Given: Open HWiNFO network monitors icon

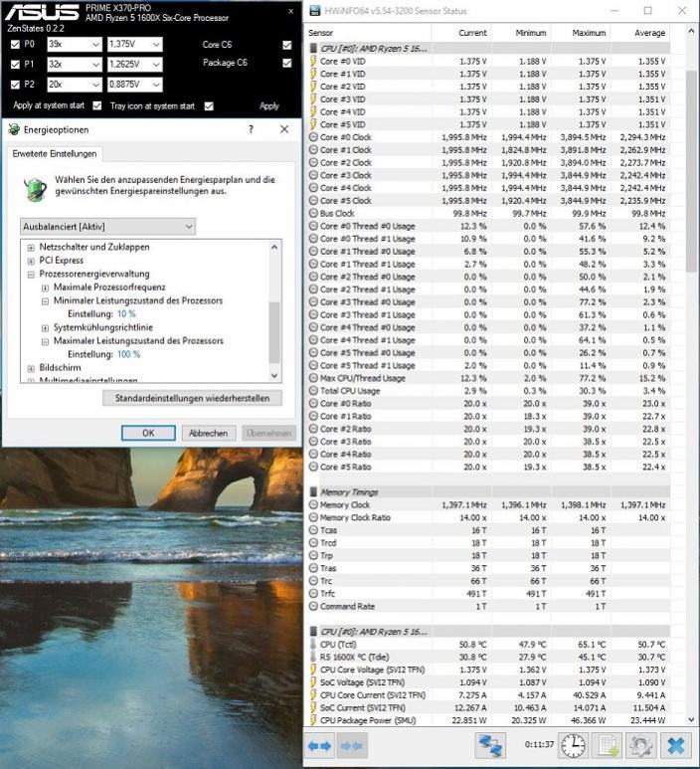Looking at the screenshot, I should click(x=490, y=746).
